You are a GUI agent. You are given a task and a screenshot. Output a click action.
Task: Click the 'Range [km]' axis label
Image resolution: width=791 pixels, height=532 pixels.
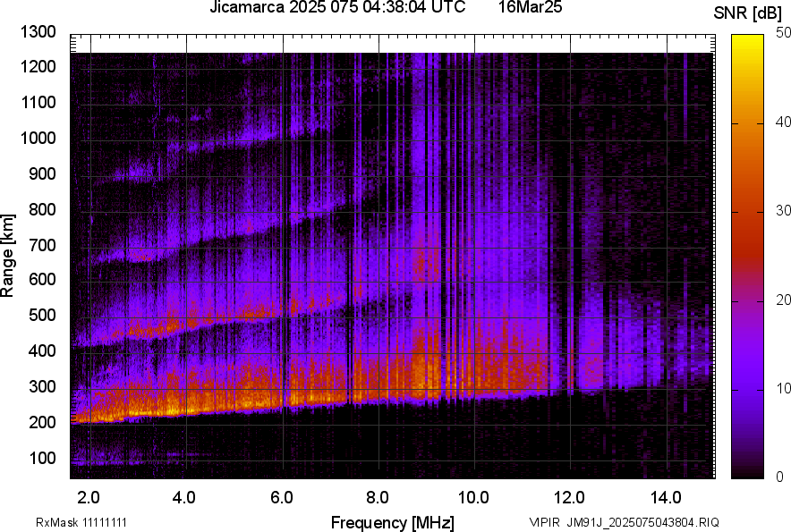pyautogui.click(x=7, y=256)
